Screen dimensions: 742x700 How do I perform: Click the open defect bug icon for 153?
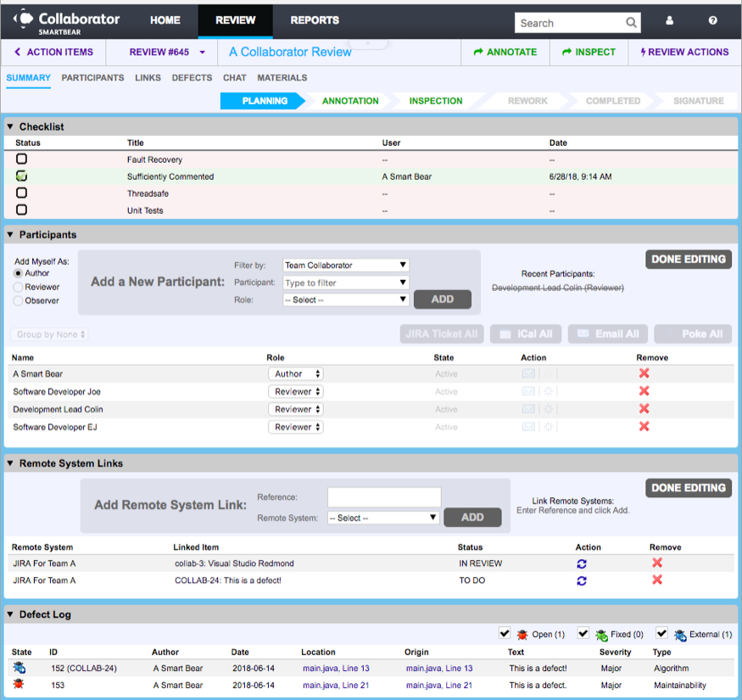click(x=19, y=684)
